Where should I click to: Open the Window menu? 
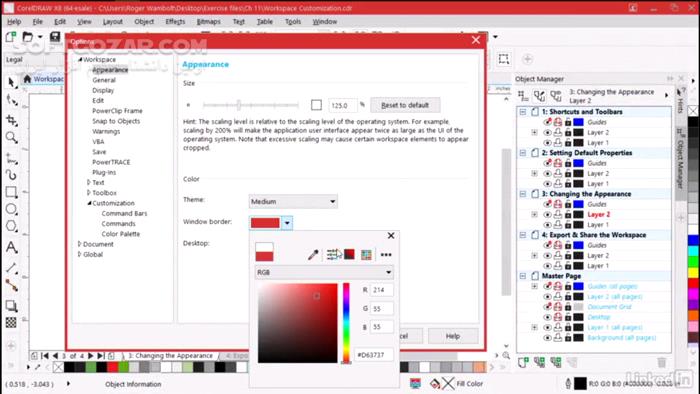325,21
